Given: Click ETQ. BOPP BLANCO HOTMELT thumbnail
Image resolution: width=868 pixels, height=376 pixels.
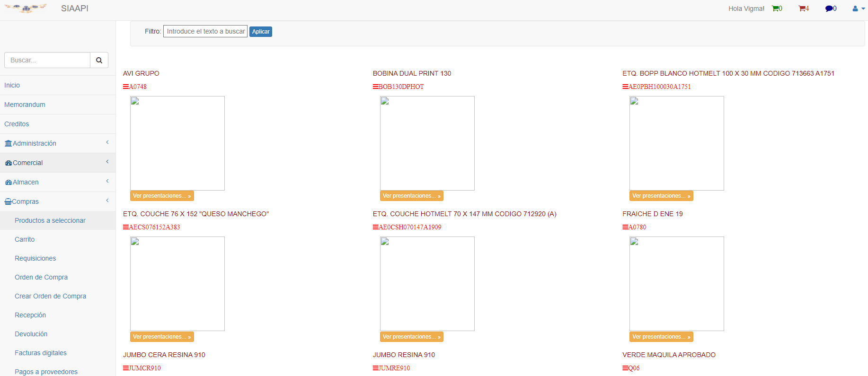Looking at the screenshot, I should coord(677,143).
